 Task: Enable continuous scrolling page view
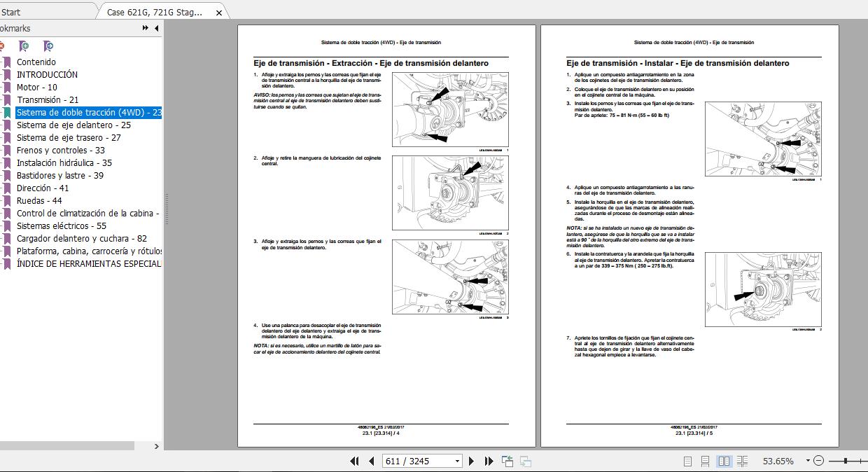pyautogui.click(x=706, y=461)
